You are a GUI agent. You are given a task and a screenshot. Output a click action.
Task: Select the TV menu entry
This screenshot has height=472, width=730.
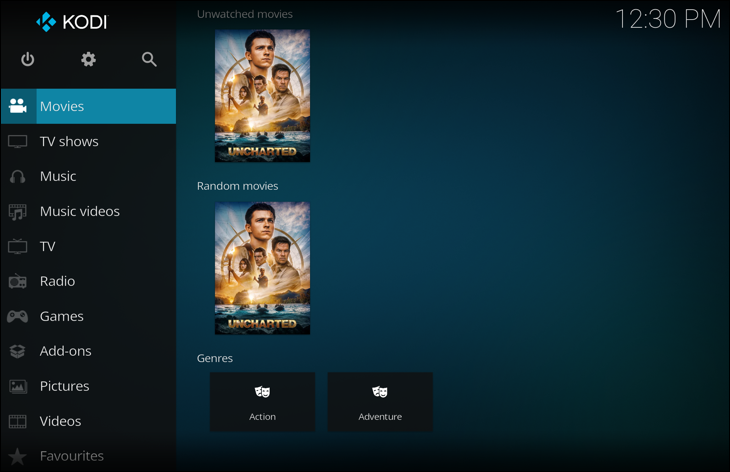click(88, 246)
